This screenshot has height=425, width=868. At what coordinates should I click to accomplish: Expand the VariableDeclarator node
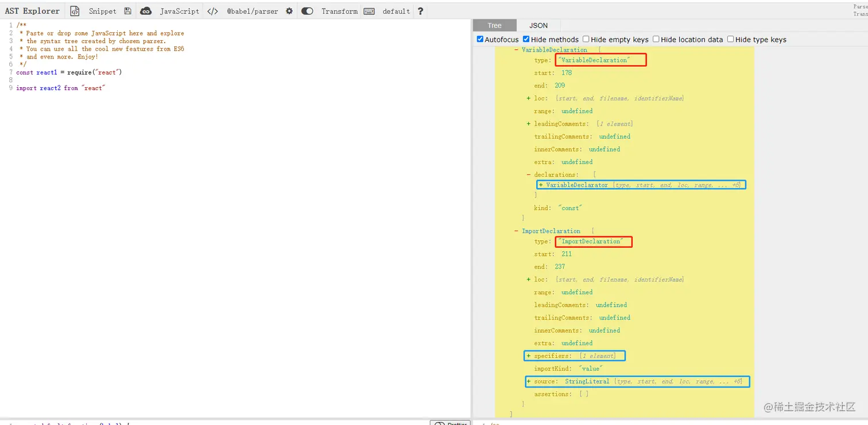point(541,185)
